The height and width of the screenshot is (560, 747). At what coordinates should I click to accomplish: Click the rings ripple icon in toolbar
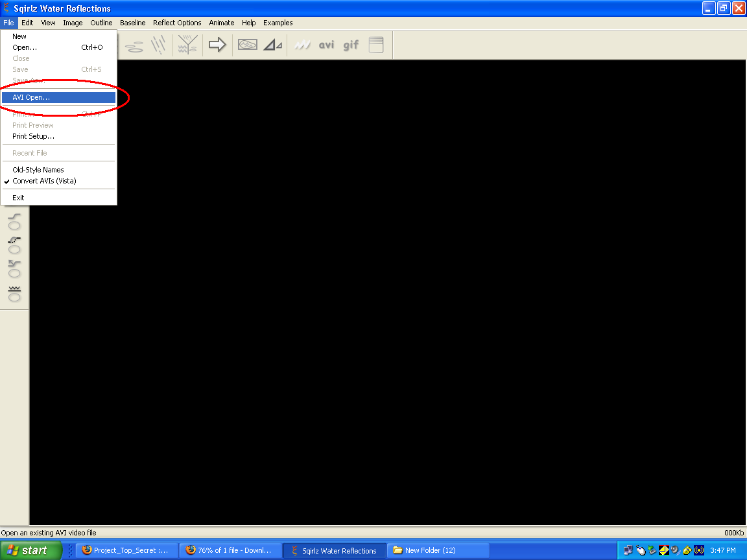(x=134, y=46)
